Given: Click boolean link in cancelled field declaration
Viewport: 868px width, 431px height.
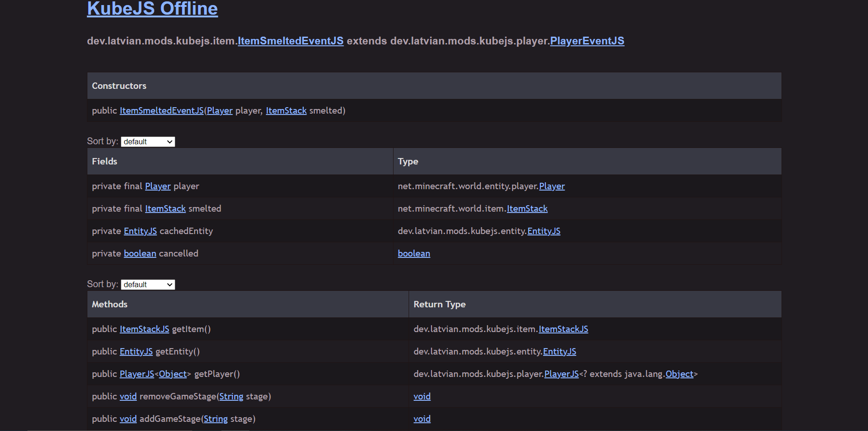Looking at the screenshot, I should 140,253.
